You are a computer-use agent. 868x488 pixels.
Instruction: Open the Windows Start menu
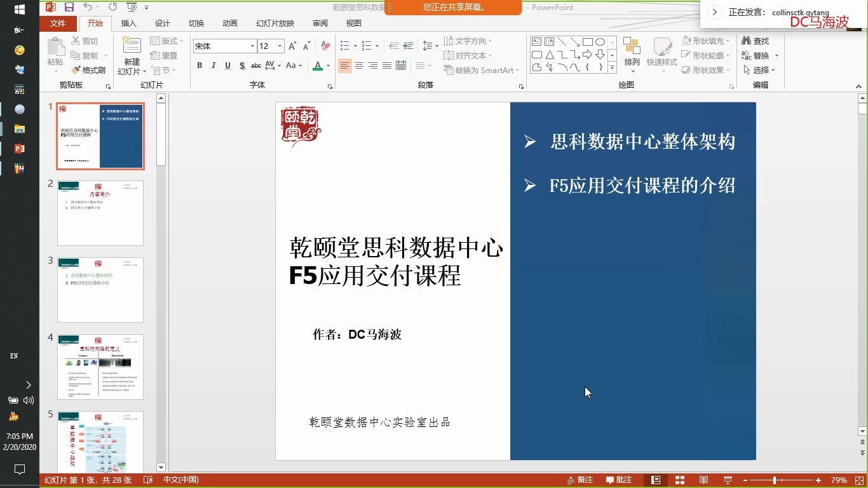(20, 10)
